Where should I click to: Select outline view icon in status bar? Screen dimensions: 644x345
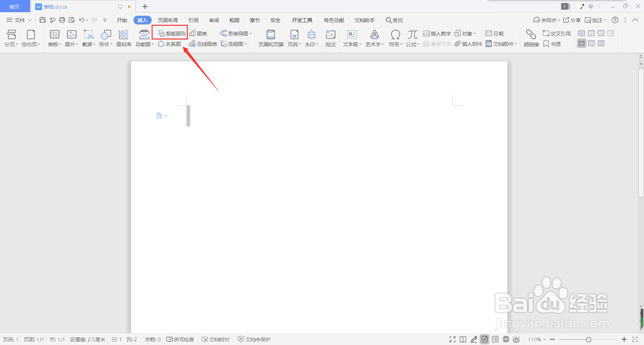point(495,339)
